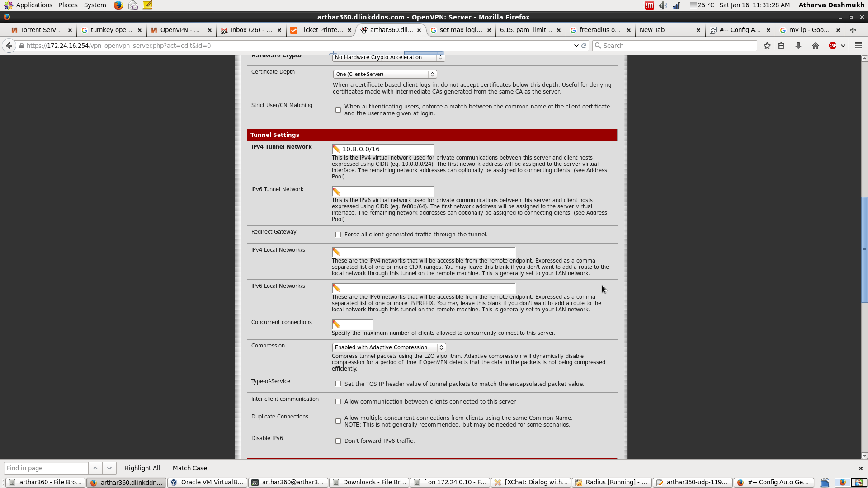Screen dimensions: 868x488
Task: Close the freeradius tab
Action: pyautogui.click(x=629, y=30)
